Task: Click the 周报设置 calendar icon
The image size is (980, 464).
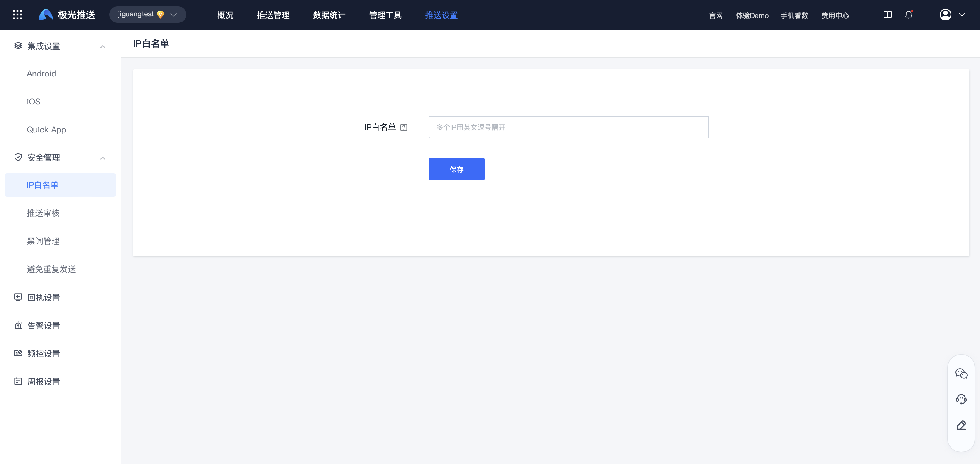Action: tap(18, 381)
